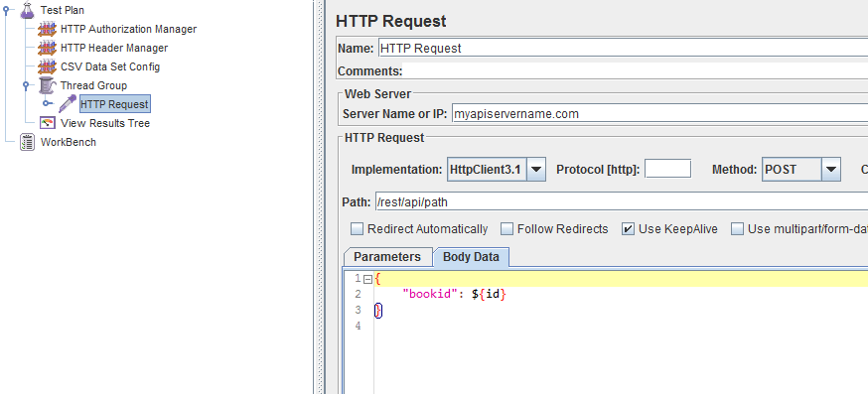This screenshot has width=868, height=394.
Task: Collapse the Test Plan tree handle
Action: tap(6, 10)
